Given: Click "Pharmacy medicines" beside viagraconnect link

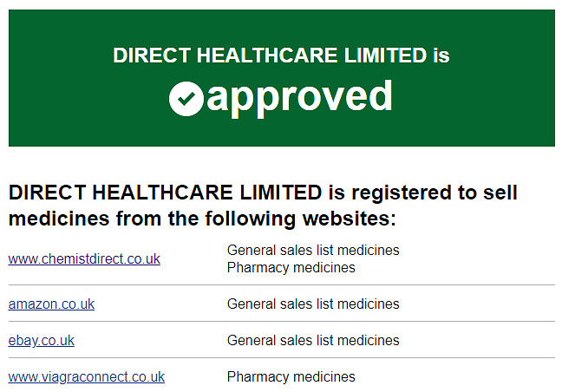Looking at the screenshot, I should 291,376.
